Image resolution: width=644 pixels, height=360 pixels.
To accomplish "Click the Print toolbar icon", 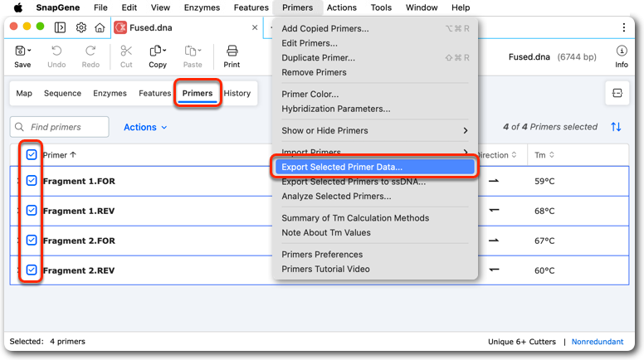I will [232, 51].
